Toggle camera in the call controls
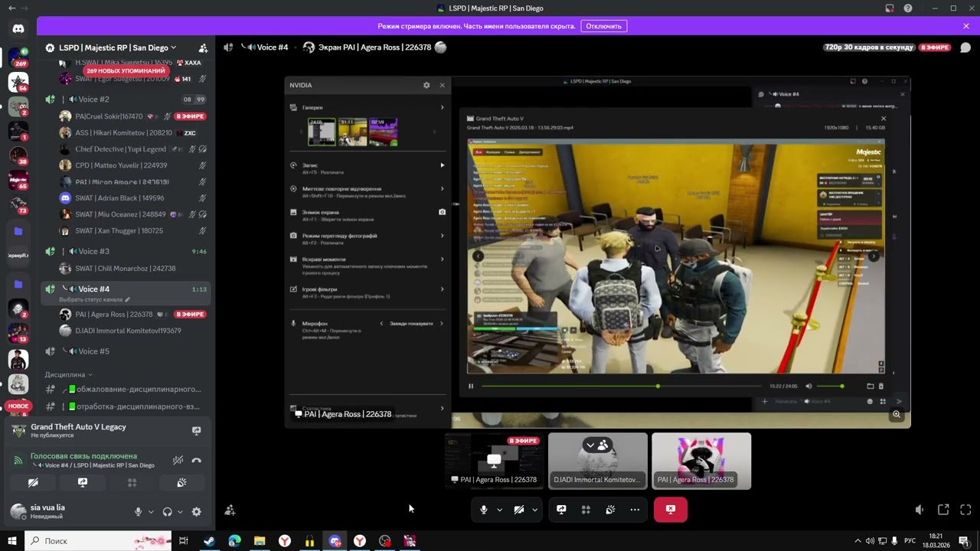 pyautogui.click(x=518, y=510)
